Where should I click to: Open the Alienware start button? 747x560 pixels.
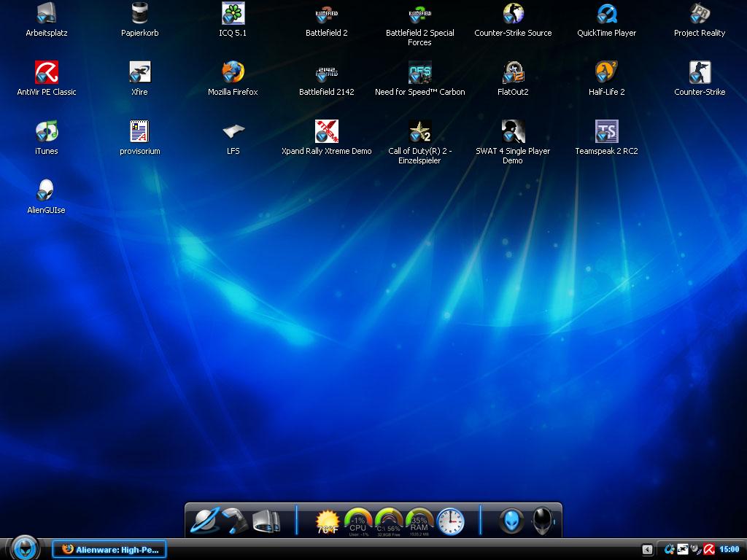point(25,548)
